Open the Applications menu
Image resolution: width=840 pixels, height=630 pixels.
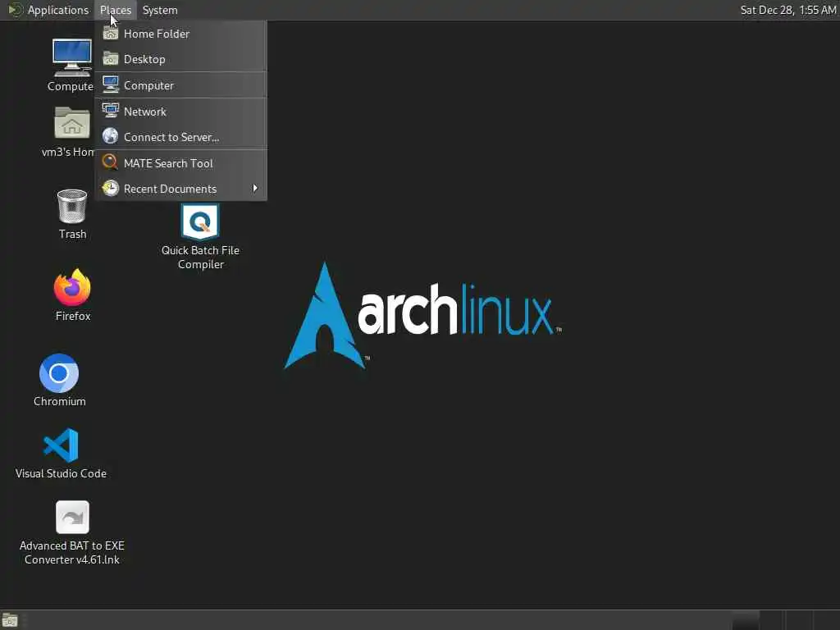[x=48, y=10]
